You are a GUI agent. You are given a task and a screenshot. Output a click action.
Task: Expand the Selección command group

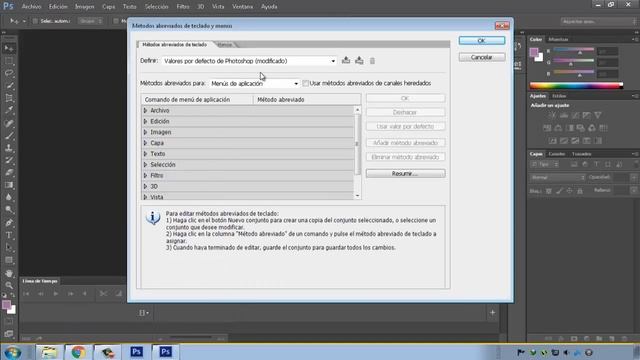pos(145,164)
